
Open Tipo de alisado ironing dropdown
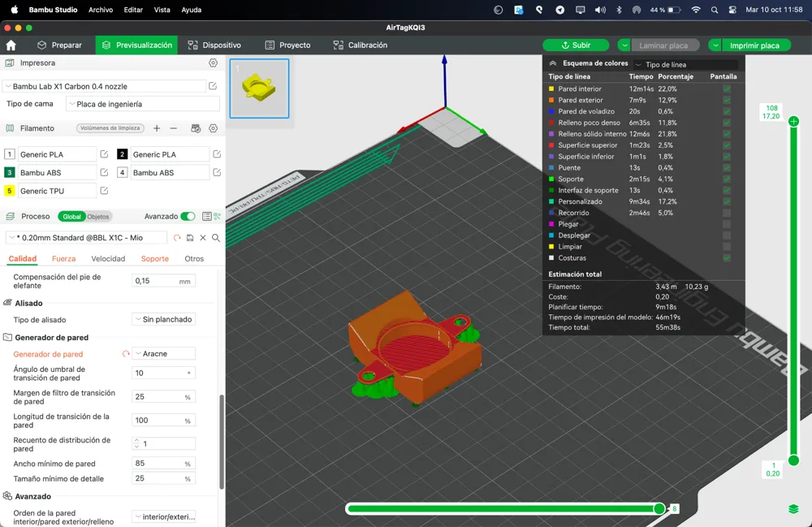tap(164, 319)
